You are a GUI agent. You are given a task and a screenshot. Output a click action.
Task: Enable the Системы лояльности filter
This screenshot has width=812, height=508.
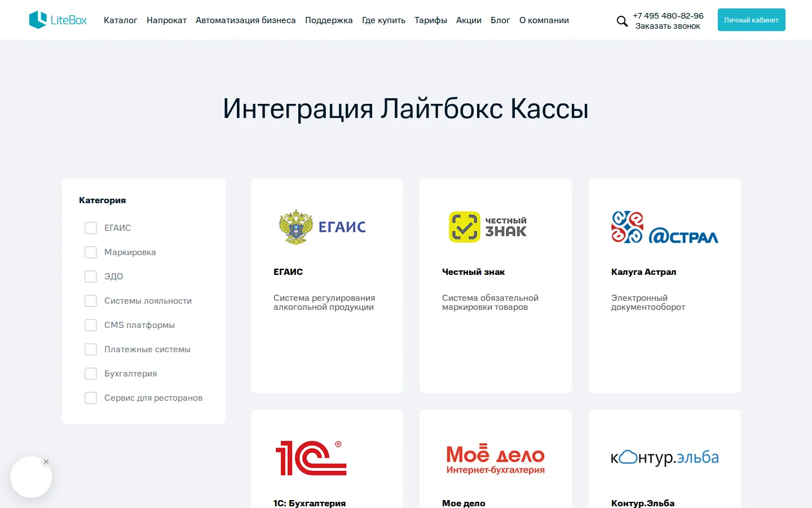coord(91,301)
